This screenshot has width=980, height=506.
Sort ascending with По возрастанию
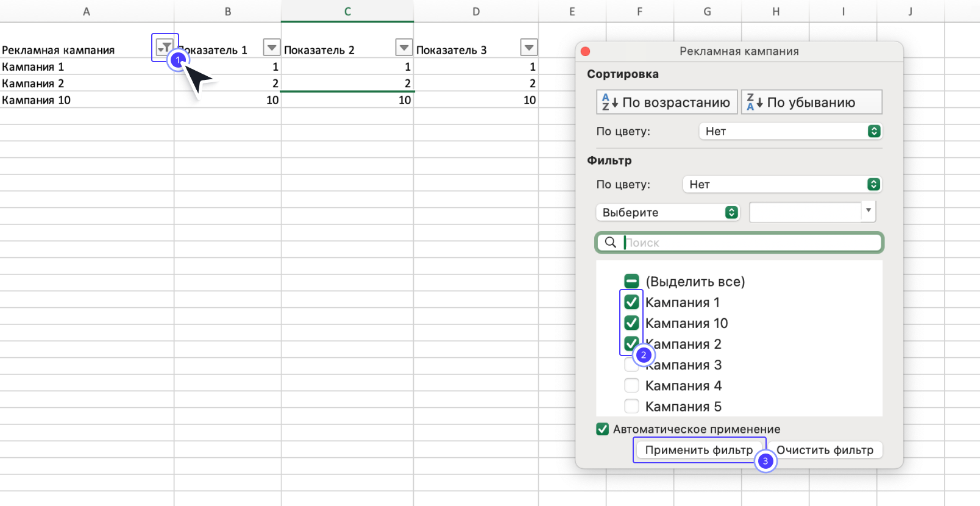point(667,102)
